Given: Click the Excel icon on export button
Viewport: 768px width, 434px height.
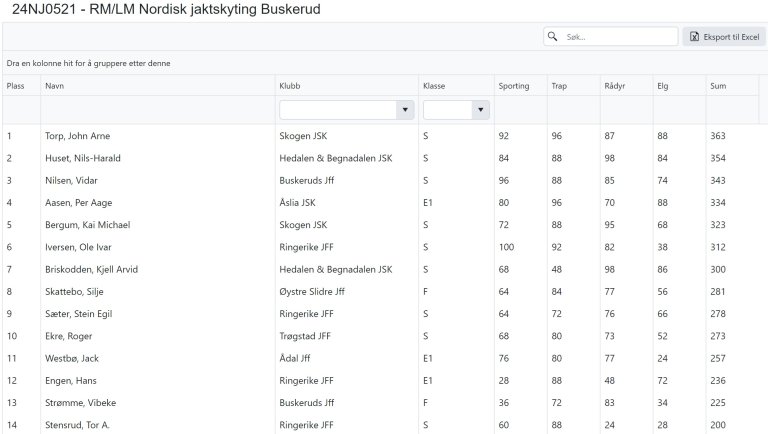Looking at the screenshot, I should coord(694,37).
